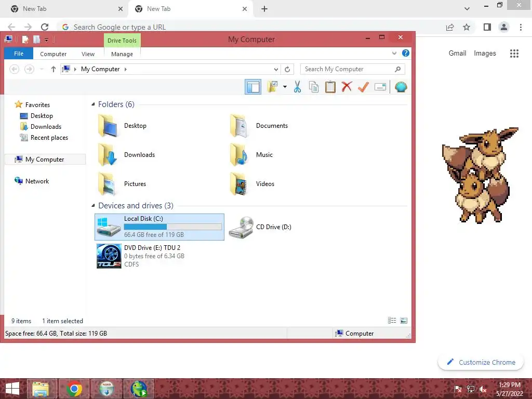Click the Cut scissors icon
Viewport: 532px width, 399px height.
297,87
